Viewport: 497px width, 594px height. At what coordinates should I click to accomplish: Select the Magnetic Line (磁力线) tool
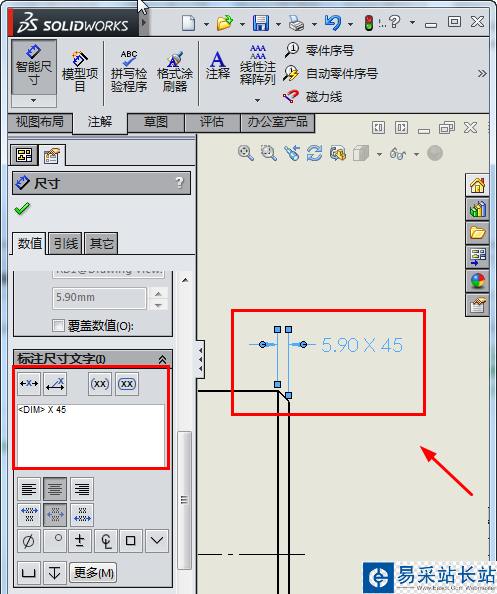pos(313,97)
